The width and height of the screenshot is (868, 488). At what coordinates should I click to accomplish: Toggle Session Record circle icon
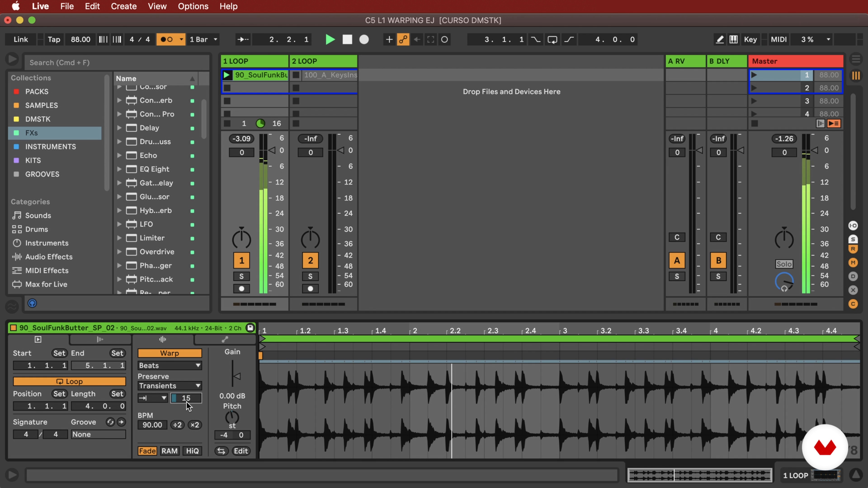click(444, 39)
